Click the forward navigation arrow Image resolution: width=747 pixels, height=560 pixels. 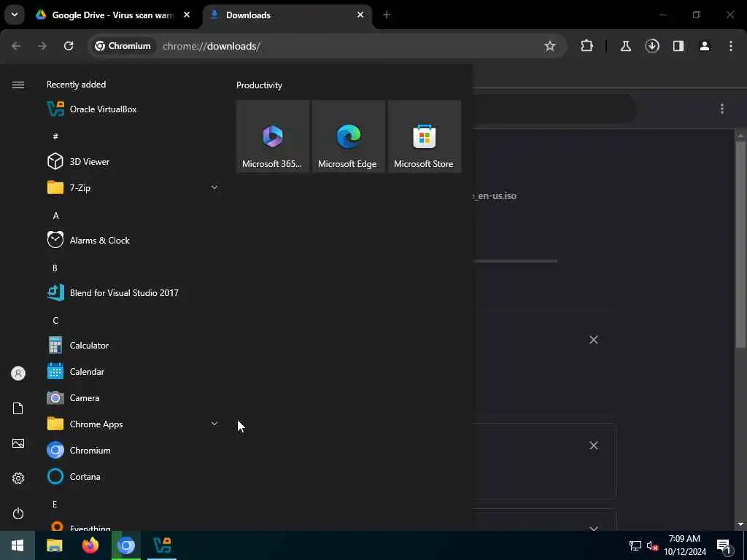point(42,46)
